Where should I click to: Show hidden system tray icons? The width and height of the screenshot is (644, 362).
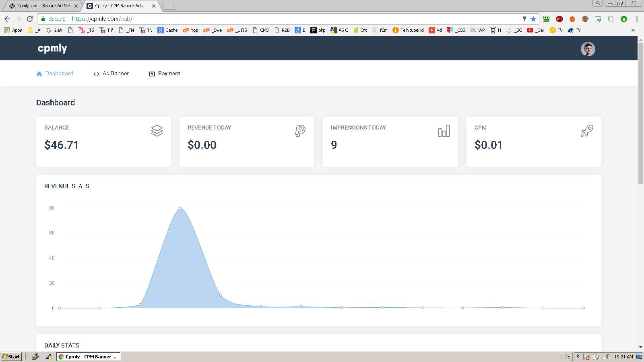point(578,356)
